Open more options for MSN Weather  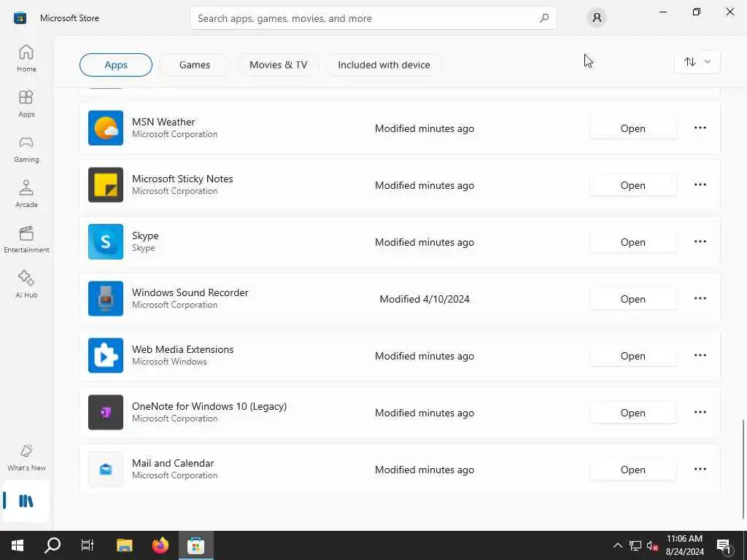700,128
